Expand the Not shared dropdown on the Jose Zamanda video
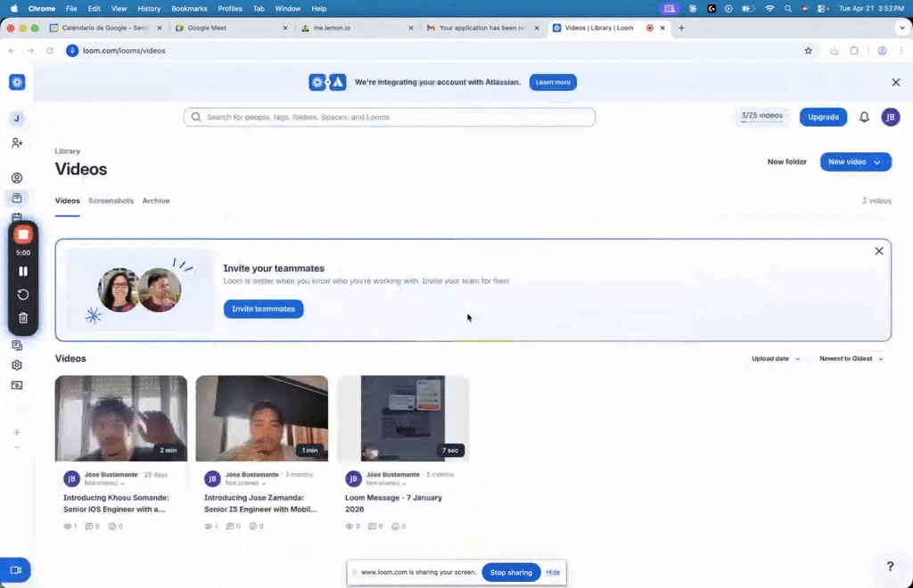The width and height of the screenshot is (913, 588). tap(246, 483)
